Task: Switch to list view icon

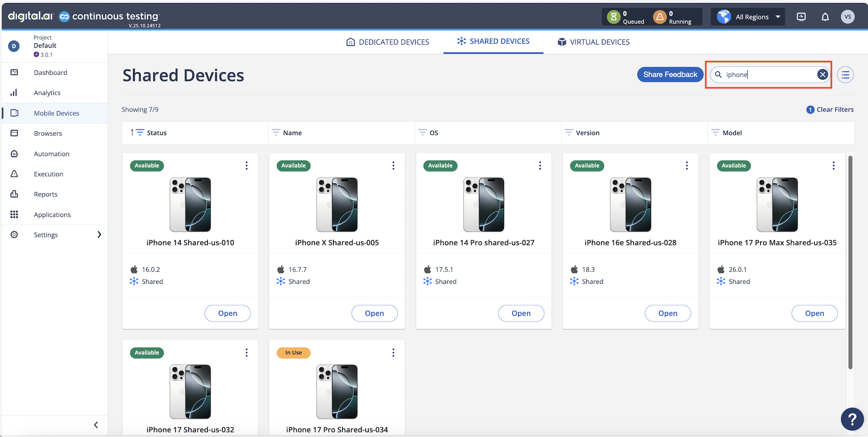Action: click(845, 75)
